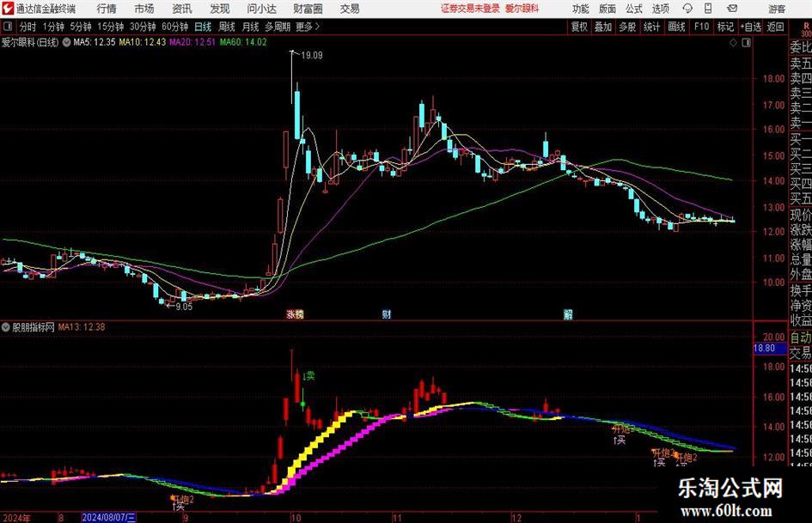Open the 版面 menu
Viewport: 812px width, 523px height.
point(607,9)
